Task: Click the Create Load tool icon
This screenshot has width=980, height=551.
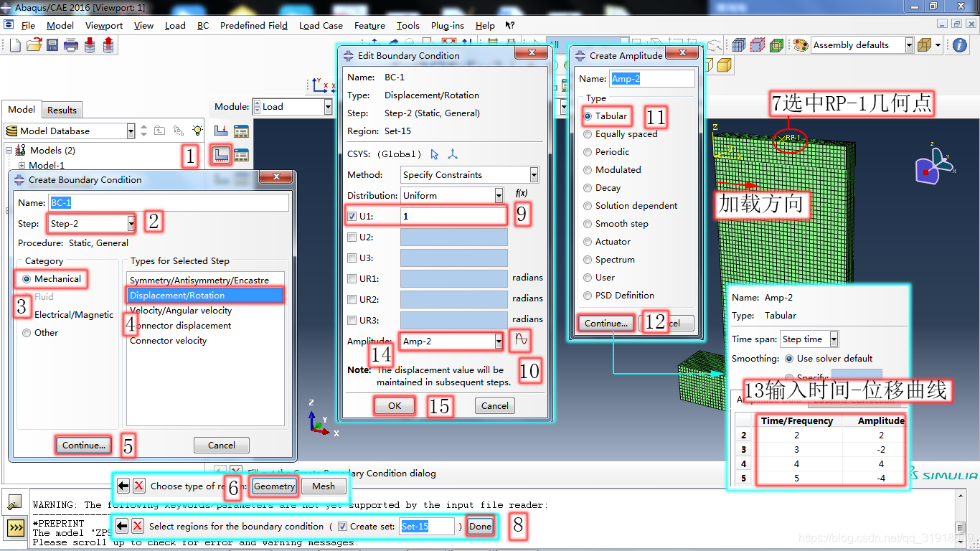Action: pos(222,131)
